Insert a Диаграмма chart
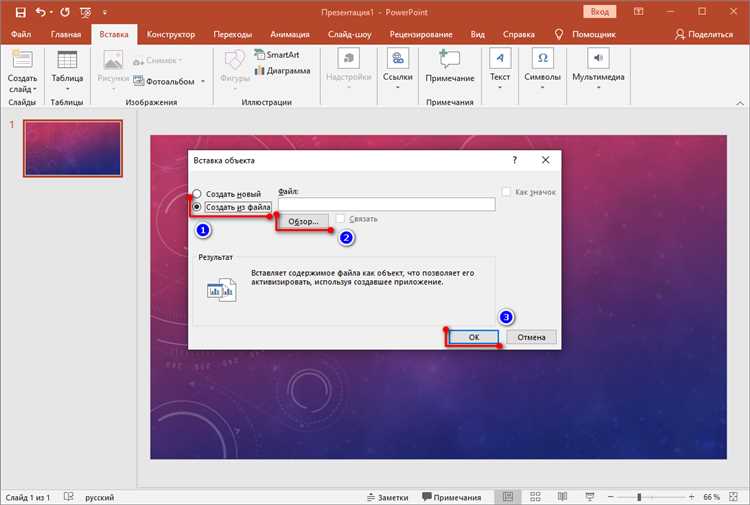Image resolution: width=750 pixels, height=505 pixels. click(x=283, y=71)
